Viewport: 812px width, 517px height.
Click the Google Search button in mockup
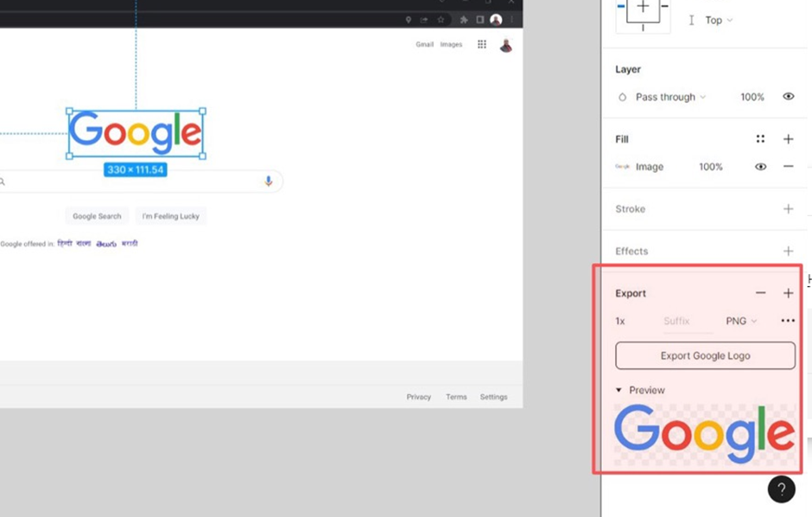pos(97,216)
